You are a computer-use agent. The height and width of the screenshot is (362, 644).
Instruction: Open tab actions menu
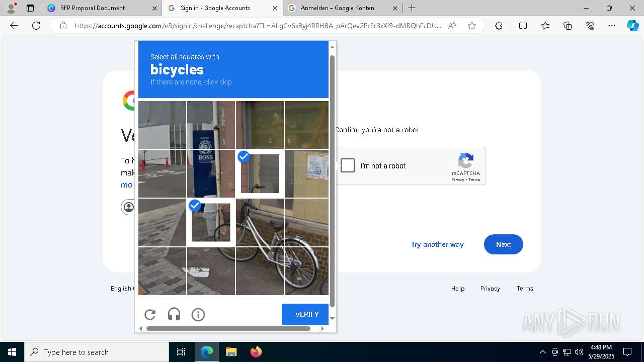click(30, 8)
